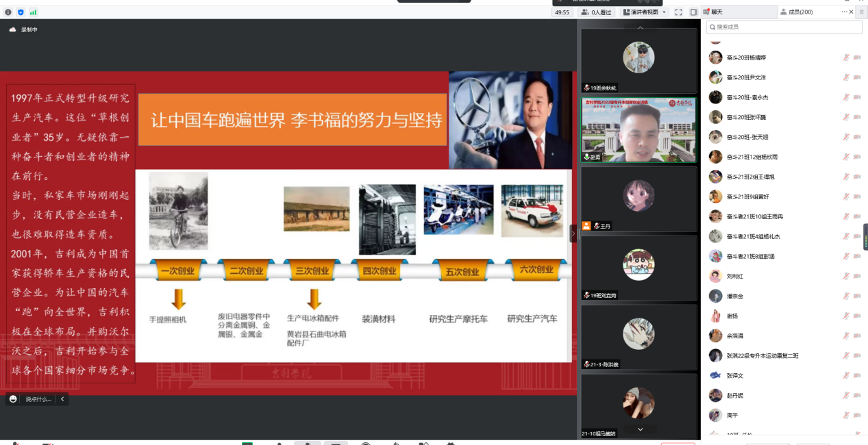Toggle microphone for 奋斗20班杨靖婷
The width and height of the screenshot is (868, 445).
pyautogui.click(x=846, y=58)
